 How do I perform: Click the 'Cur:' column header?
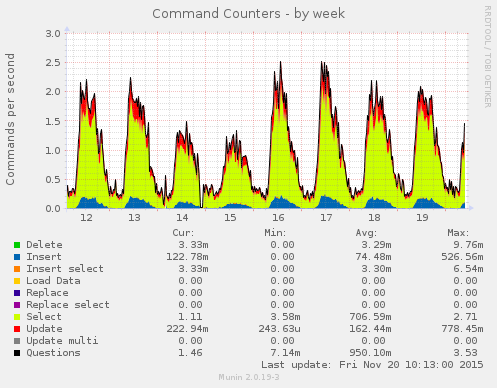183,233
